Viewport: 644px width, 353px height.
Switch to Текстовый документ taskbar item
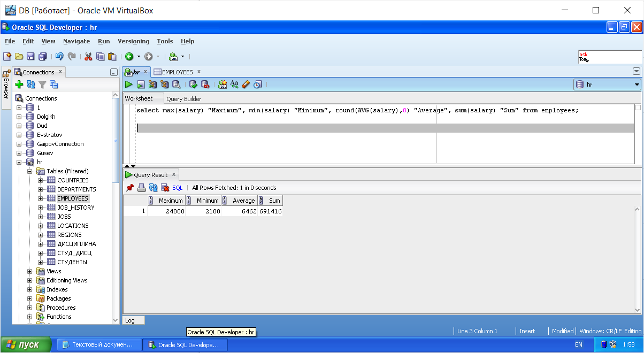[98, 345]
